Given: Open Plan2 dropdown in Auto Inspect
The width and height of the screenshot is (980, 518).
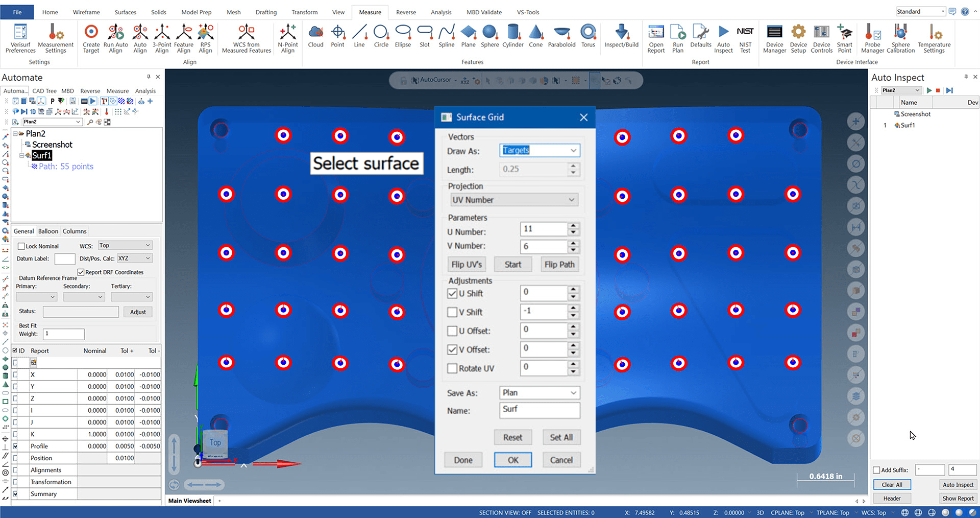Looking at the screenshot, I should tap(901, 90).
